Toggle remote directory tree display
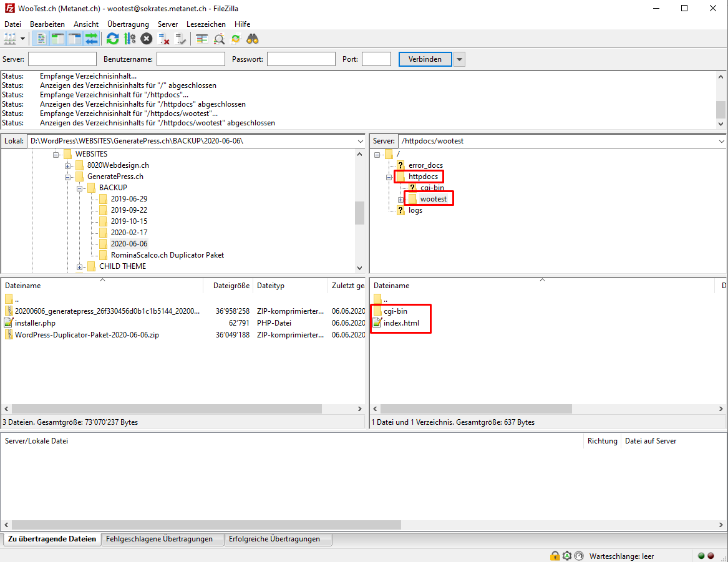 [x=74, y=39]
